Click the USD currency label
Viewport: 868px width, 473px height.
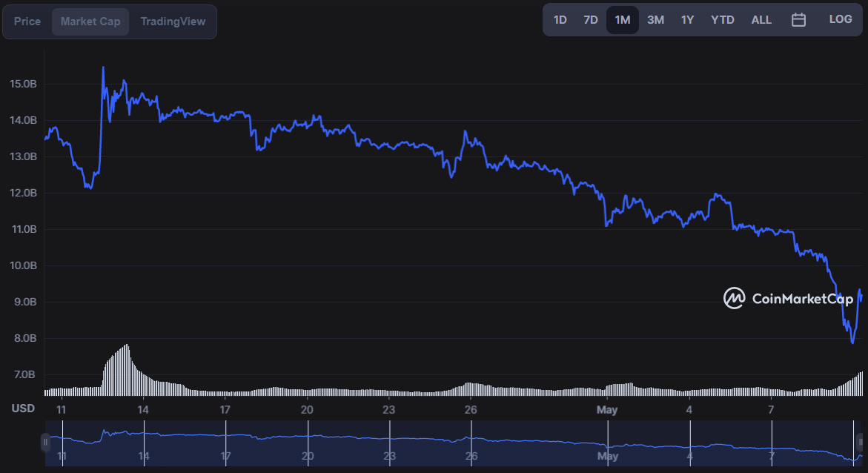pyautogui.click(x=23, y=408)
